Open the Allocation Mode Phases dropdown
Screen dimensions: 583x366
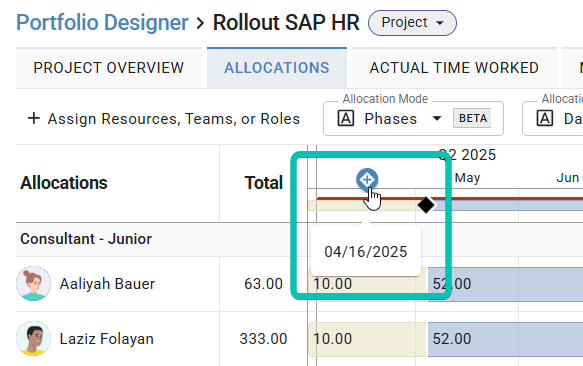[x=413, y=119]
